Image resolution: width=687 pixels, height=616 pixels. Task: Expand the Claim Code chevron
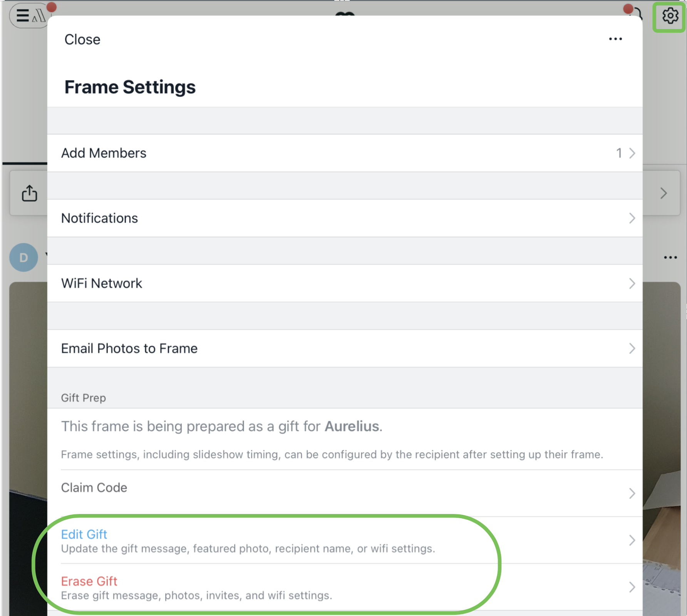tap(632, 493)
